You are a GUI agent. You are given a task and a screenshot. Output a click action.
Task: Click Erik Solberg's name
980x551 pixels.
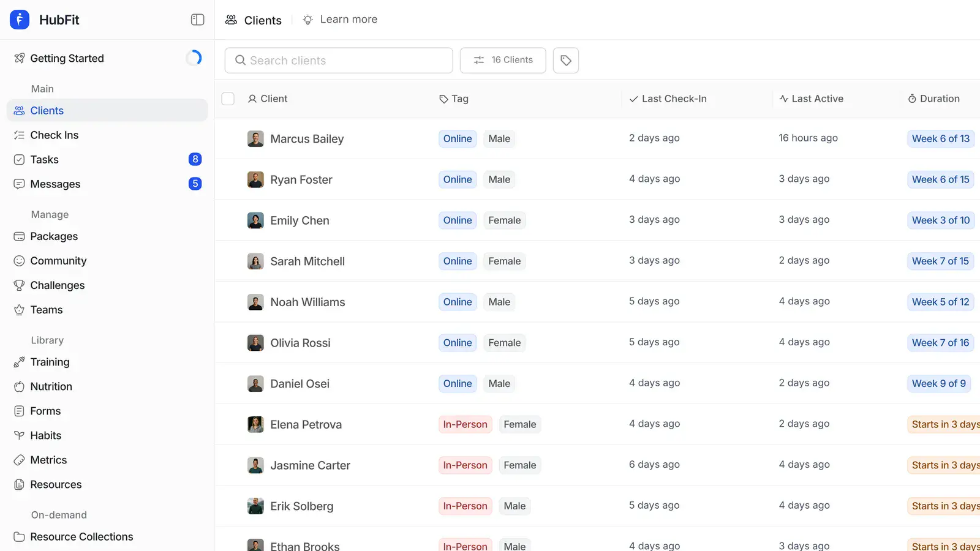pos(302,506)
